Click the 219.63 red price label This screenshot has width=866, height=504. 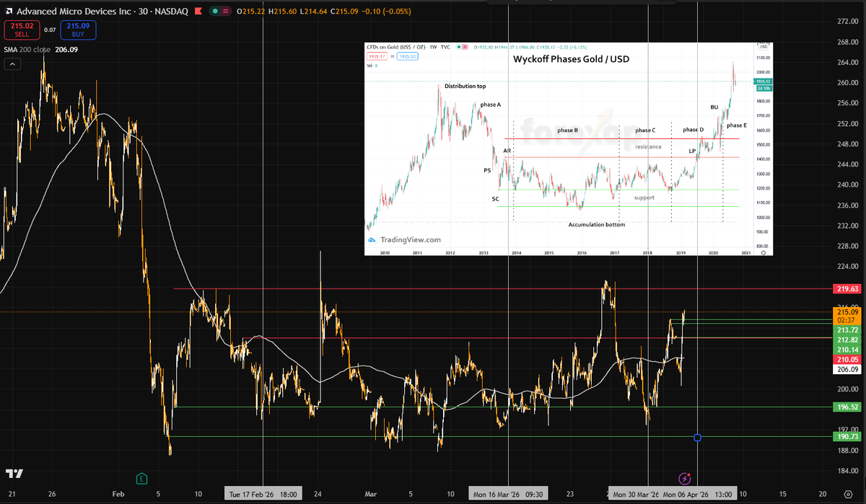[x=846, y=288]
